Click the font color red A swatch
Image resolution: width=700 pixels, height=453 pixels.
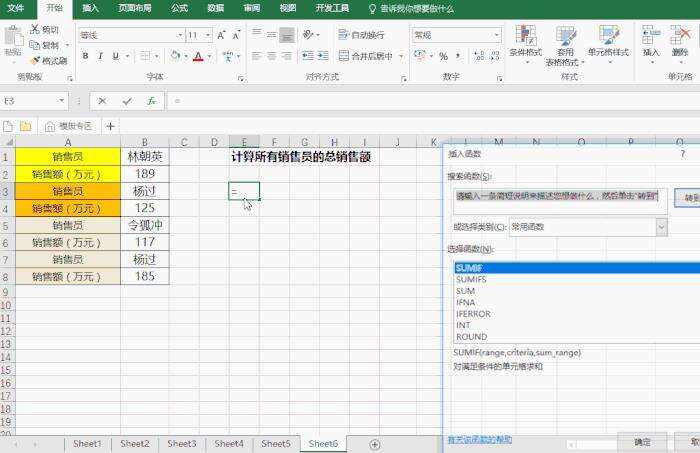pos(198,56)
